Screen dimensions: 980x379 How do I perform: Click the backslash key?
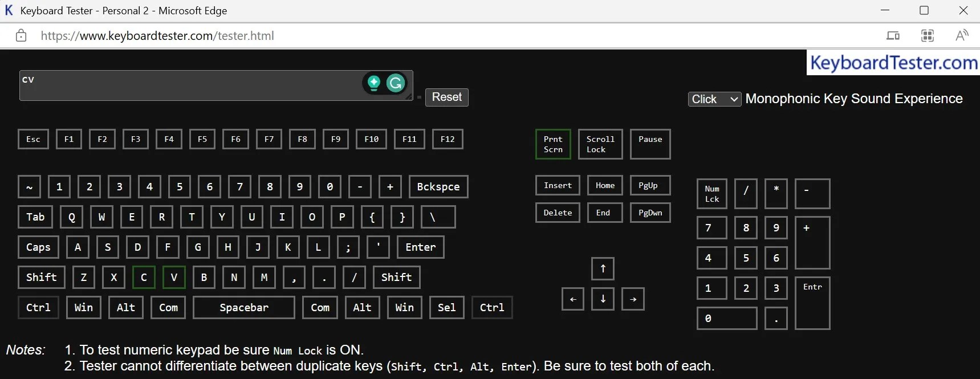click(x=438, y=217)
